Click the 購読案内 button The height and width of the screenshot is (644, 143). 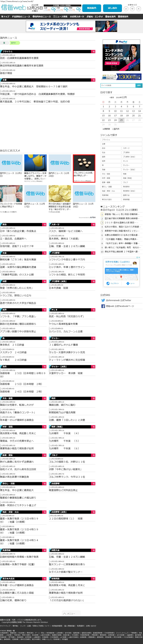point(92,8)
